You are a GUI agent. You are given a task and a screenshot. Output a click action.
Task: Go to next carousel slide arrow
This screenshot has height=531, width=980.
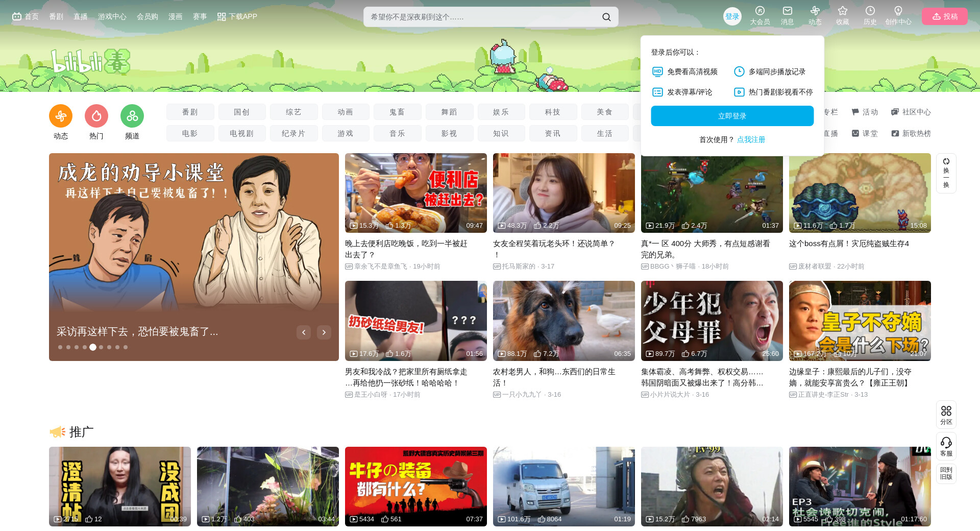(x=324, y=332)
